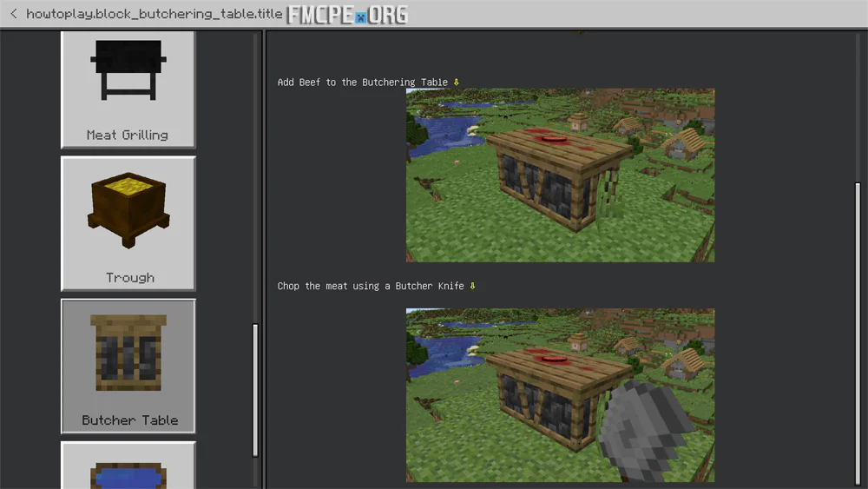This screenshot has height=489, width=868.
Task: Open the partially visible blue water tab
Action: (x=128, y=466)
